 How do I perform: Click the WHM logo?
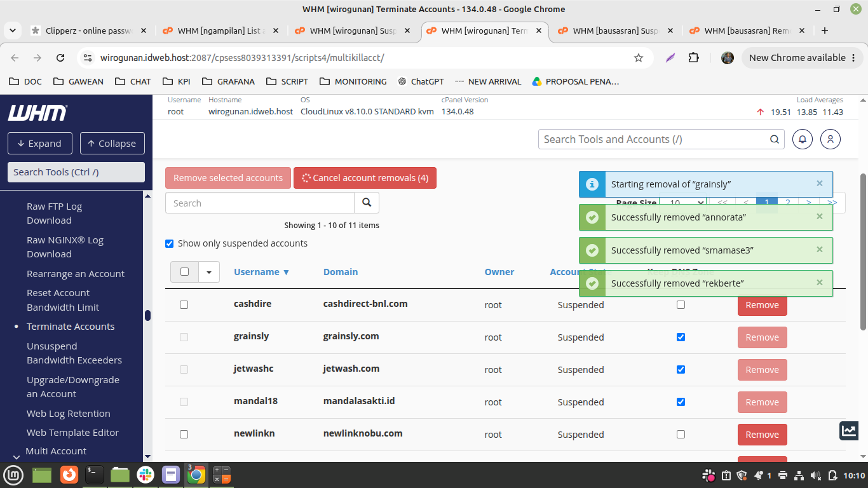(x=37, y=113)
